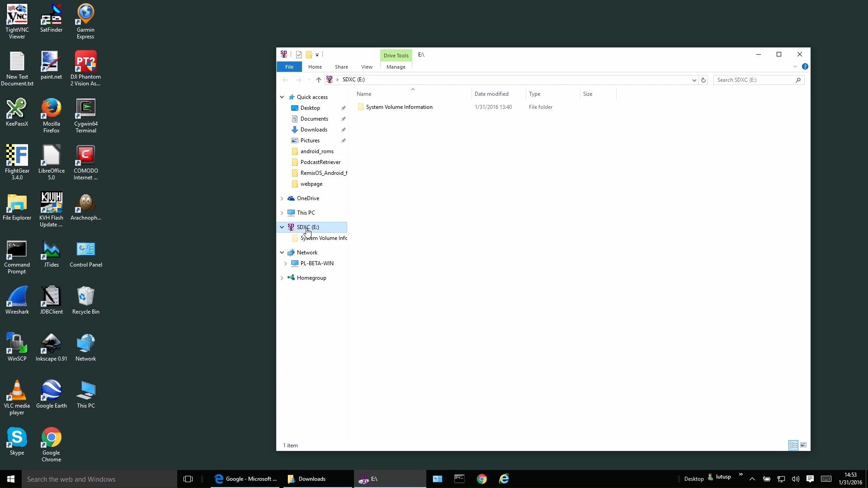Click the Task View taskbar button

tap(188, 479)
